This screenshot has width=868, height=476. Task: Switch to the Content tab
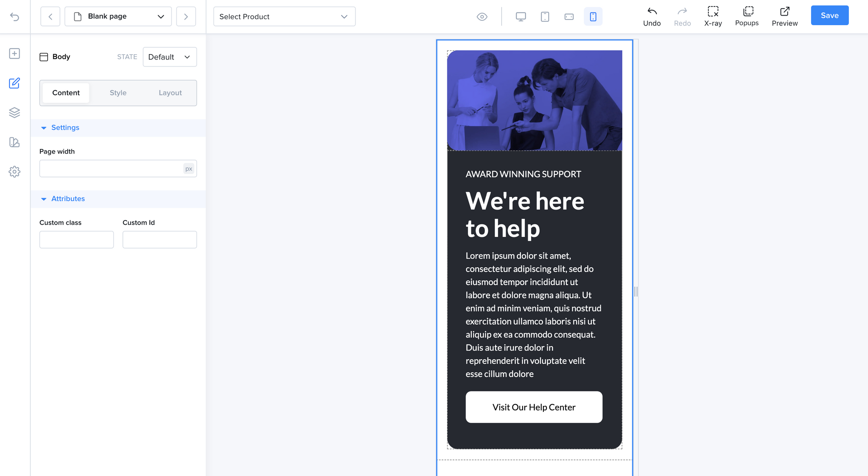[66, 93]
